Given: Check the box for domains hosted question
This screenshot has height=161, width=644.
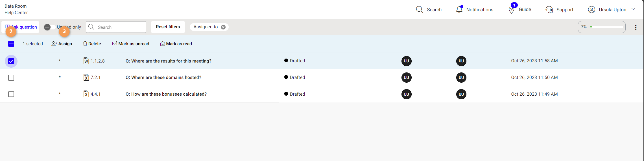Looking at the screenshot, I should tap(11, 78).
